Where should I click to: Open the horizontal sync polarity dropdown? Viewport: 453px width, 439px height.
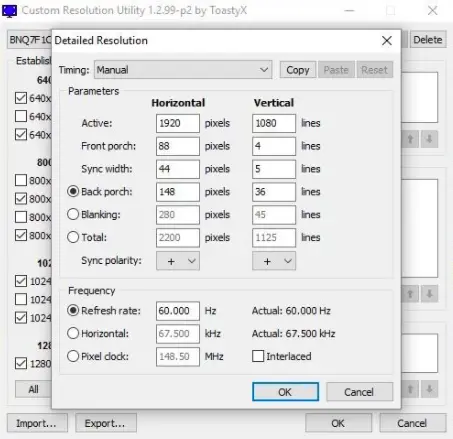pyautogui.click(x=178, y=261)
